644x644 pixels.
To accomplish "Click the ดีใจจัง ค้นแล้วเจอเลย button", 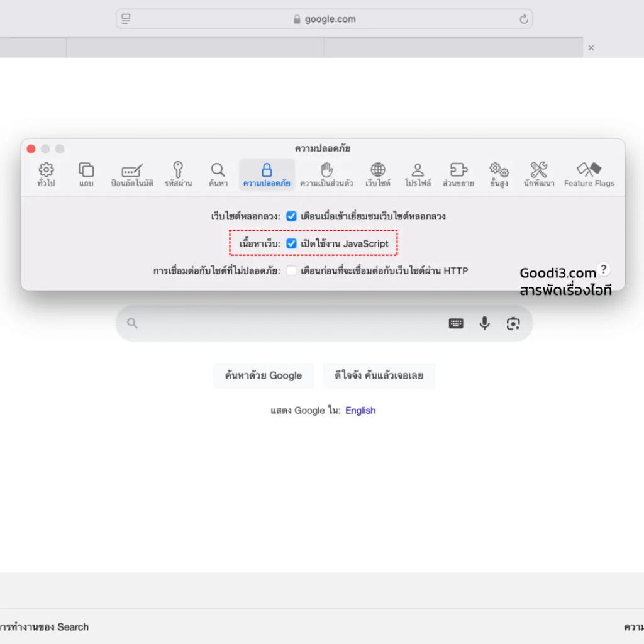I will pyautogui.click(x=379, y=375).
